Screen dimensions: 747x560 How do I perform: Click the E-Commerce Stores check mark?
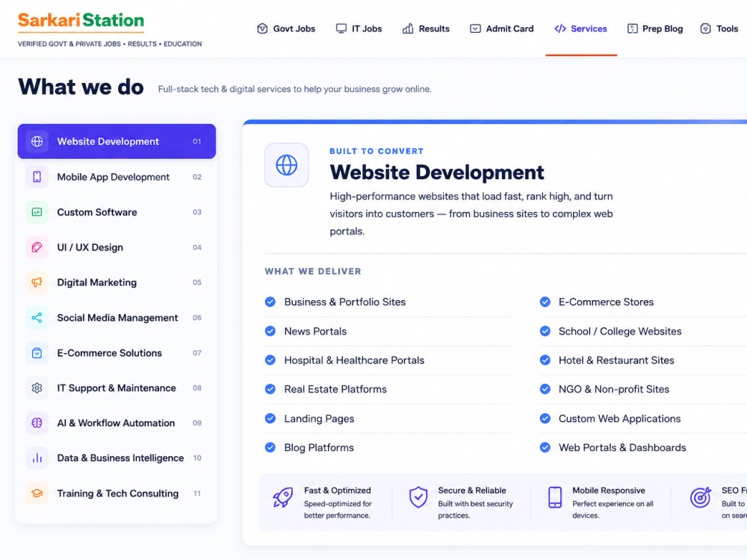point(545,302)
